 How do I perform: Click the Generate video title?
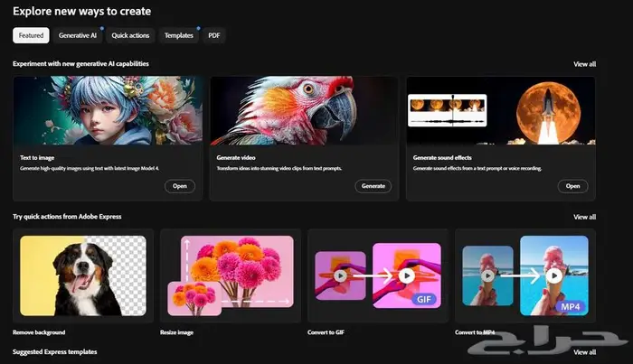coord(236,158)
